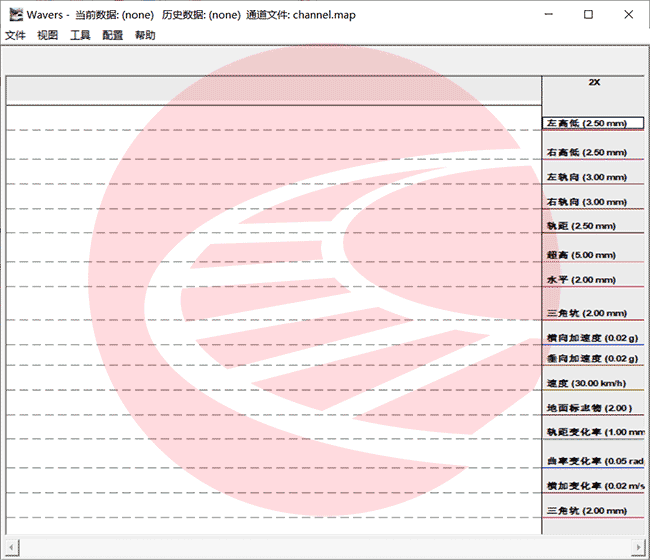Select the 横向加速度 (0.02 g) channel label
Viewport: 650px width, 560px height.
[x=592, y=338]
